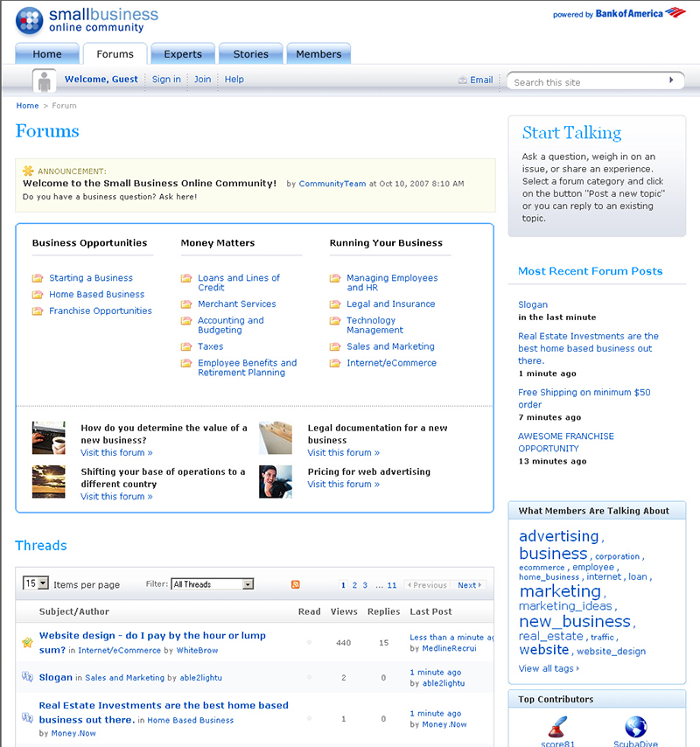
Task: Click the score81 contributor avatar
Action: point(557,726)
